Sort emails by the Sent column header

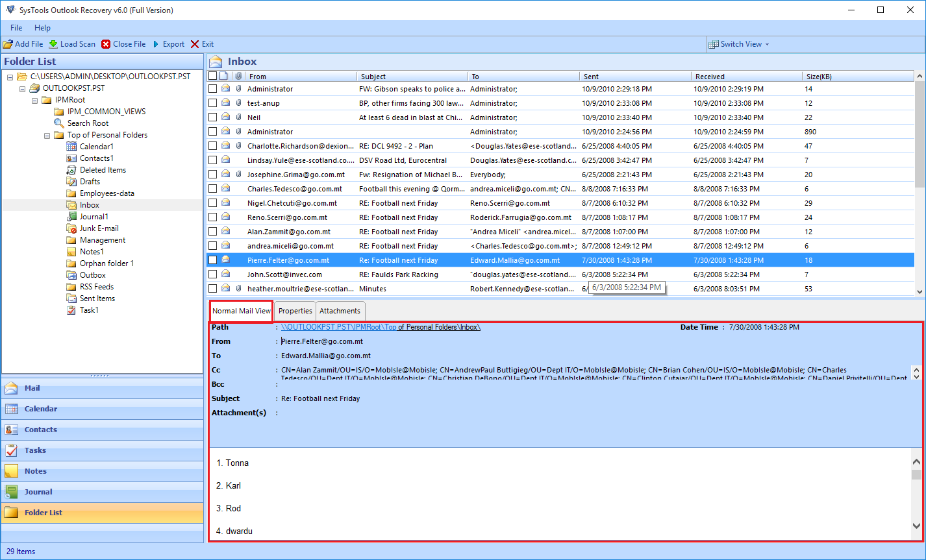[x=634, y=77]
